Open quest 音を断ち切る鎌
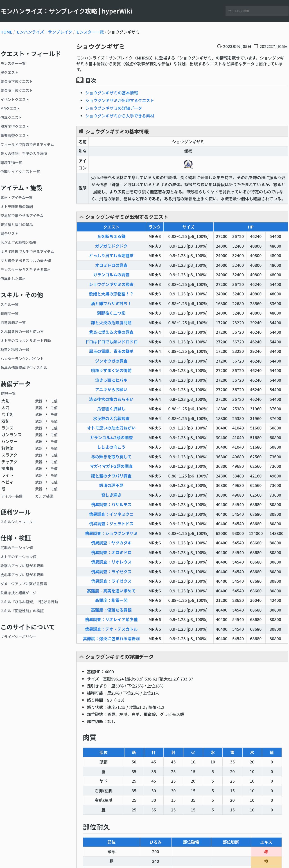The image size is (289, 868). [111, 237]
